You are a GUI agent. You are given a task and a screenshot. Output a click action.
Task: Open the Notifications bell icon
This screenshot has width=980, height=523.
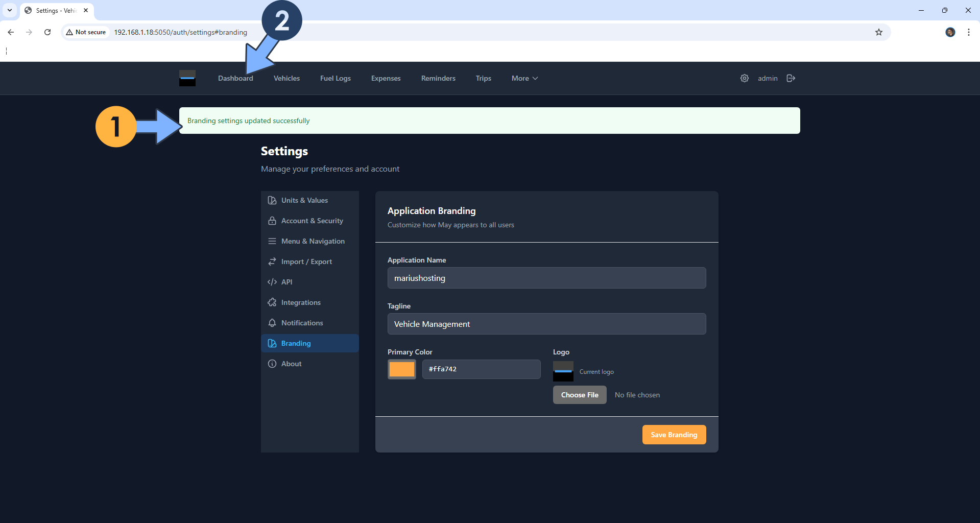pos(272,322)
